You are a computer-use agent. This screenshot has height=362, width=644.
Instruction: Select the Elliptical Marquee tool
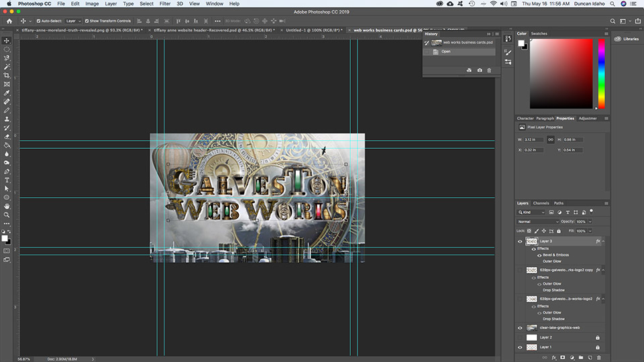pos(7,49)
